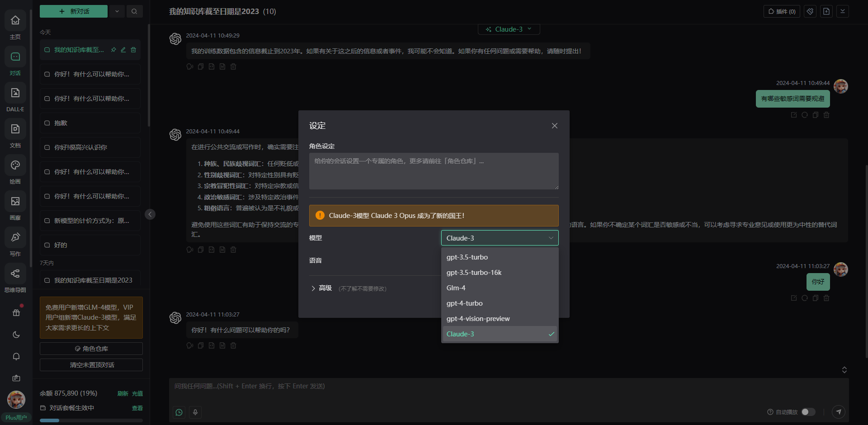Image resolution: width=868 pixels, height=425 pixels.
Task: Open the 对话 chat sidebar icon
Action: pyautogui.click(x=15, y=57)
